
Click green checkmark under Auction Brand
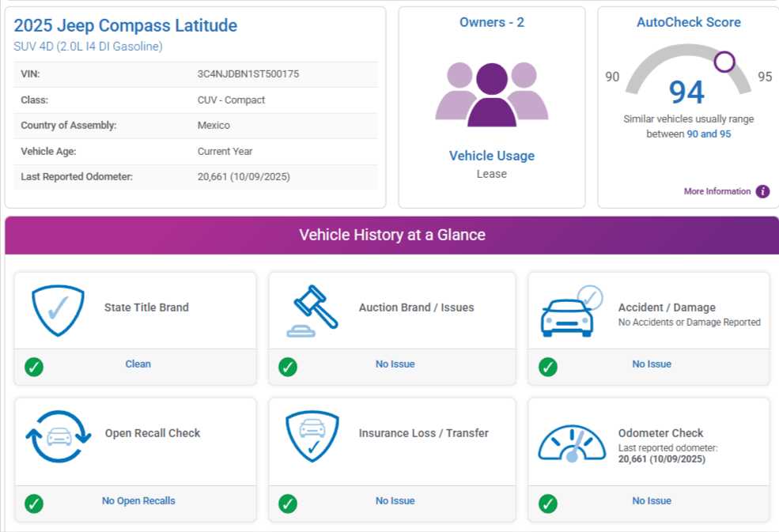click(288, 367)
